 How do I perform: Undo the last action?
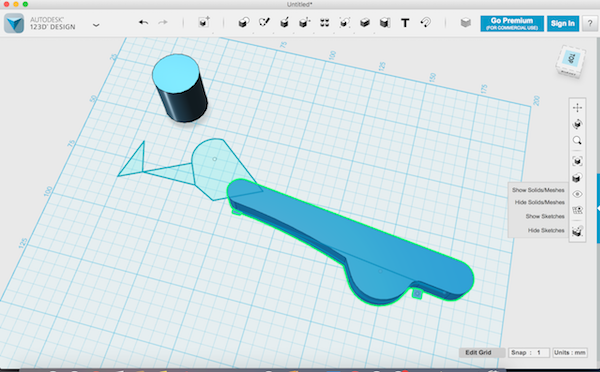pyautogui.click(x=143, y=23)
